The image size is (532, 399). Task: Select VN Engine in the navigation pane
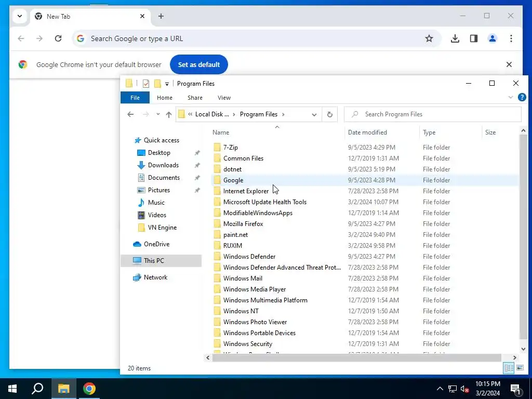162,228
